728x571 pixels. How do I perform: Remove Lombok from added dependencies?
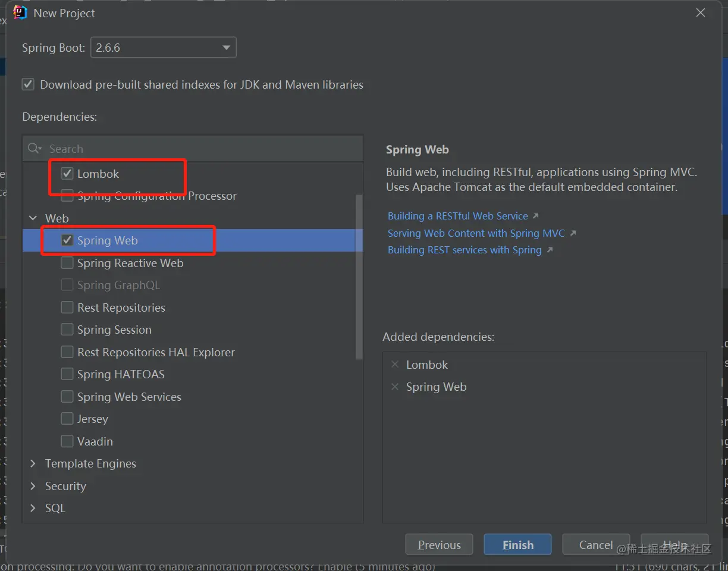(x=395, y=365)
